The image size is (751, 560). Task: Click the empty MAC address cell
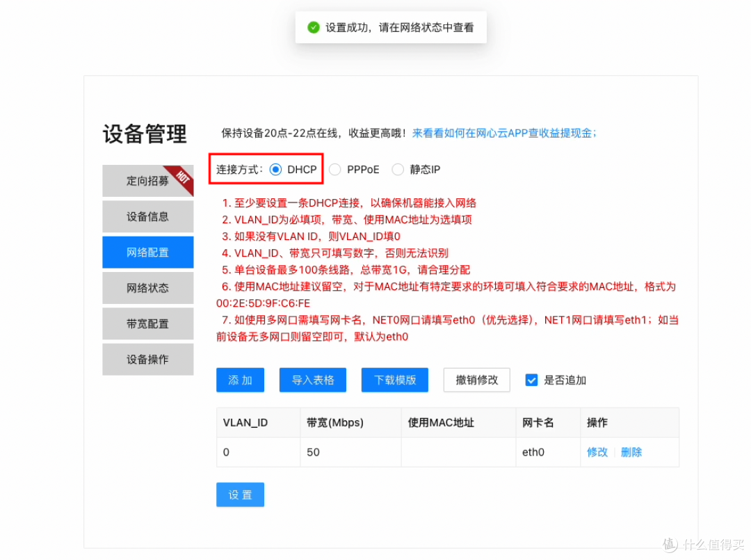(458, 452)
